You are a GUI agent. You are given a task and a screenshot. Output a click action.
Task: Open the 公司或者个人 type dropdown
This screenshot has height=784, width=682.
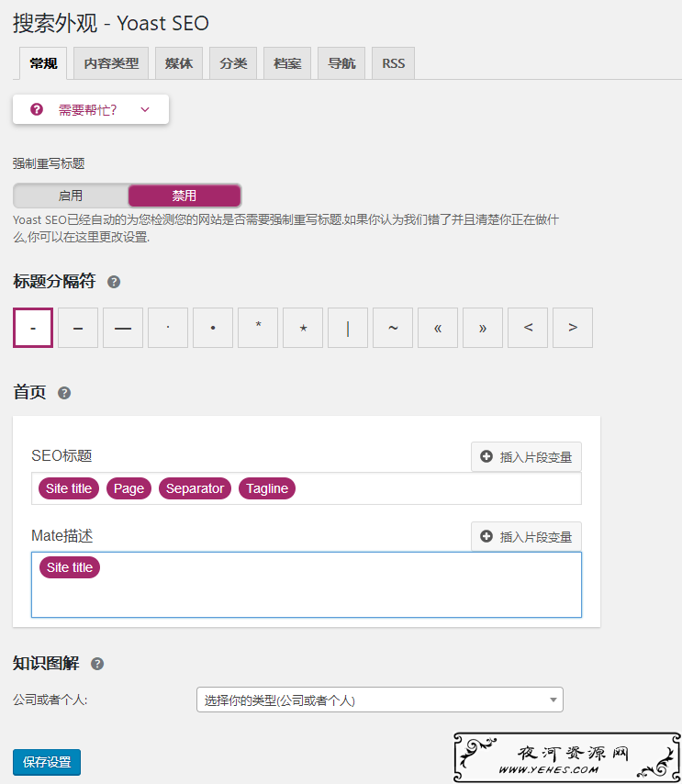click(380, 700)
